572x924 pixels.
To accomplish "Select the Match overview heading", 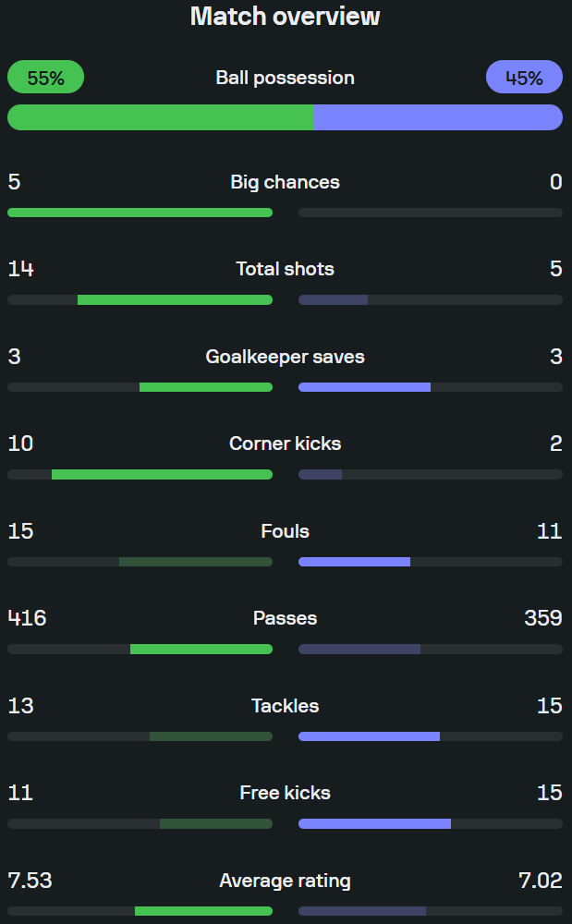I will [x=286, y=16].
